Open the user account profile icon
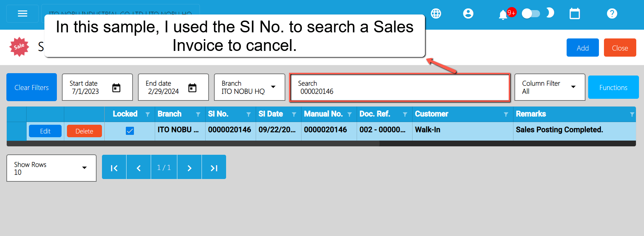 (x=468, y=13)
